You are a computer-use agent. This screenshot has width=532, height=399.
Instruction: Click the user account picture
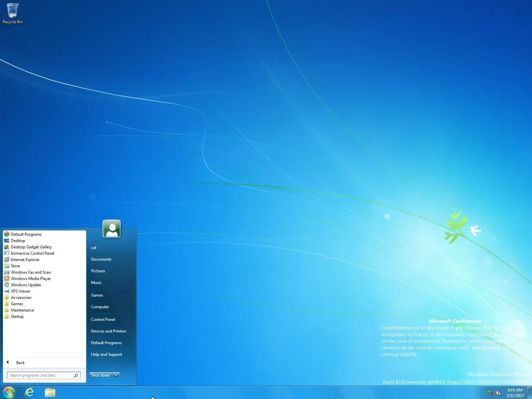tap(112, 229)
